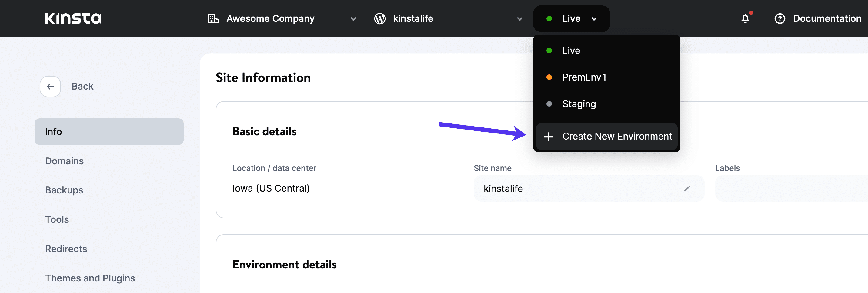Viewport: 868px width, 293px height.
Task: Expand the kinstalife site dropdown
Action: [x=519, y=19]
